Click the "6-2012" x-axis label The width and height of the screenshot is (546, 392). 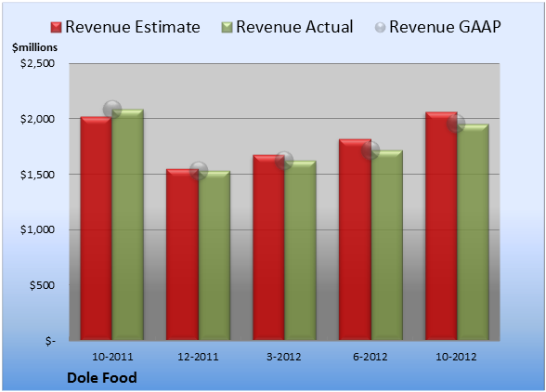[370, 357]
